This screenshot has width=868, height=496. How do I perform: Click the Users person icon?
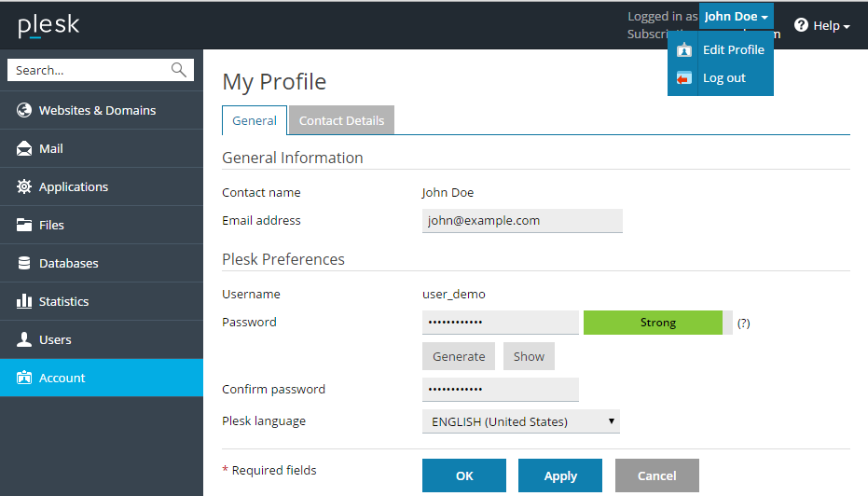point(24,339)
